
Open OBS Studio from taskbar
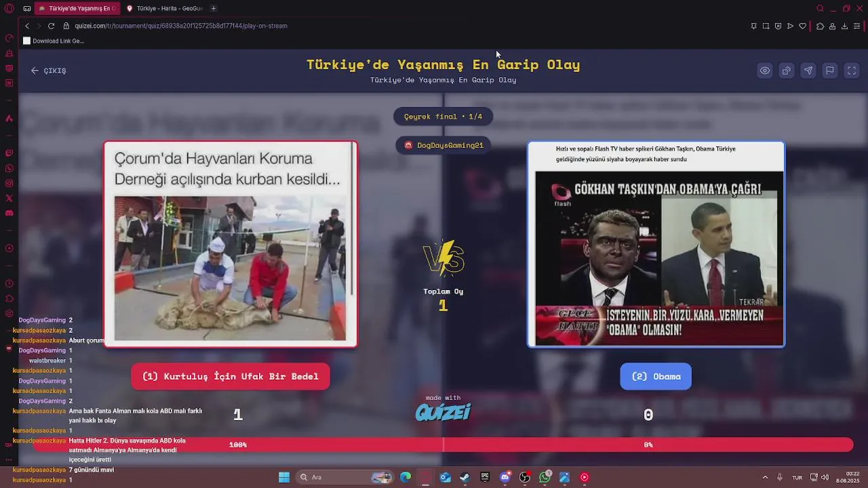525,477
